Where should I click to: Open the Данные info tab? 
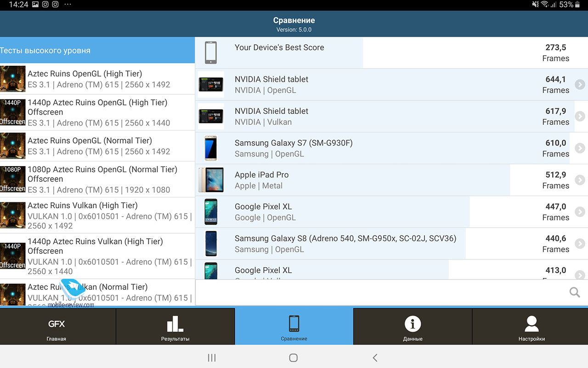click(413, 327)
